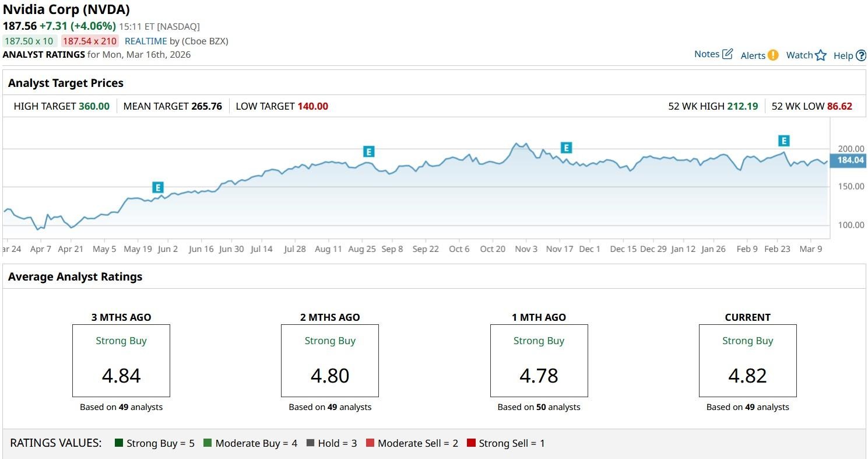The image size is (868, 459).
Task: Click the Strong Sell red swatch
Action: point(471,443)
